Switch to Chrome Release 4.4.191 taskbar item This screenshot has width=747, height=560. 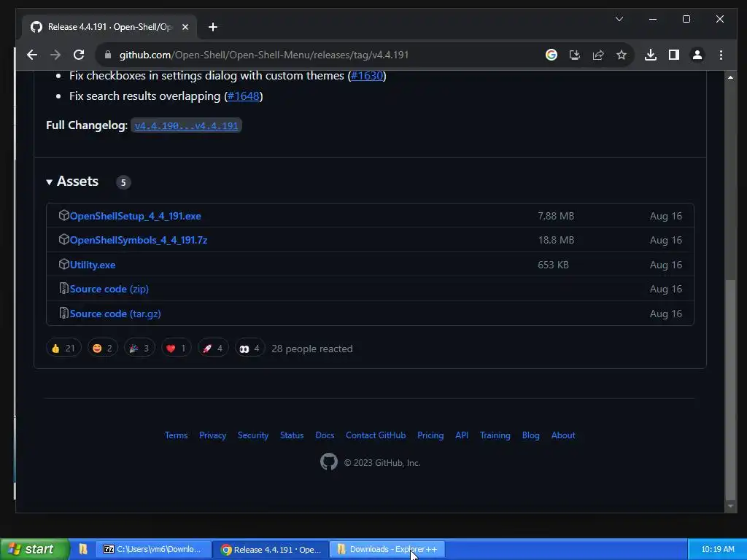click(270, 550)
